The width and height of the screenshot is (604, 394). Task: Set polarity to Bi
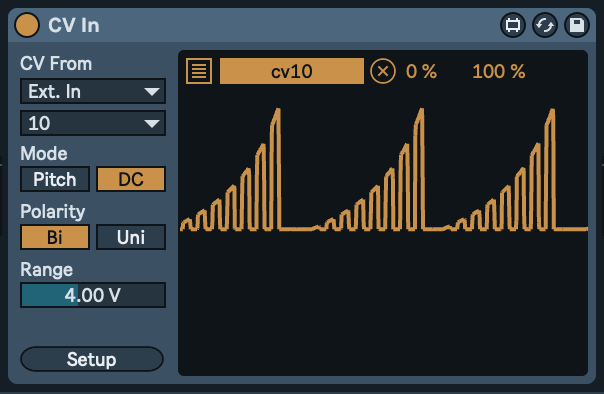[55, 237]
